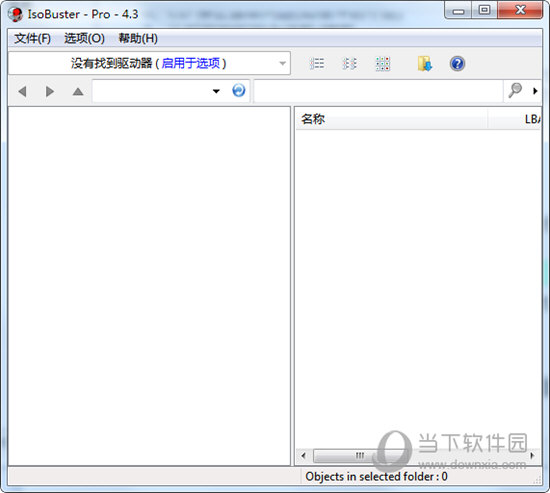Open the 选项(O) menu
Viewport: 550px width, 493px height.
click(84, 38)
